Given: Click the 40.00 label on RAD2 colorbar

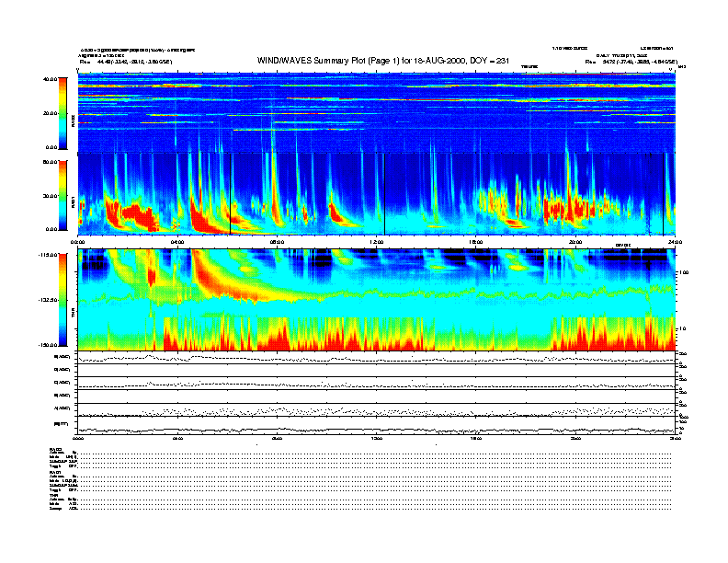Looking at the screenshot, I should (50, 79).
